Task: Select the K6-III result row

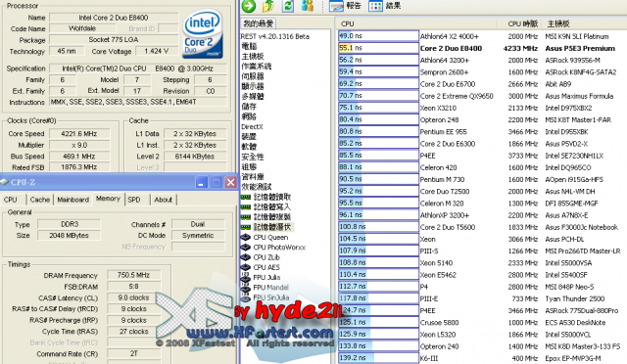Action: (x=482, y=358)
